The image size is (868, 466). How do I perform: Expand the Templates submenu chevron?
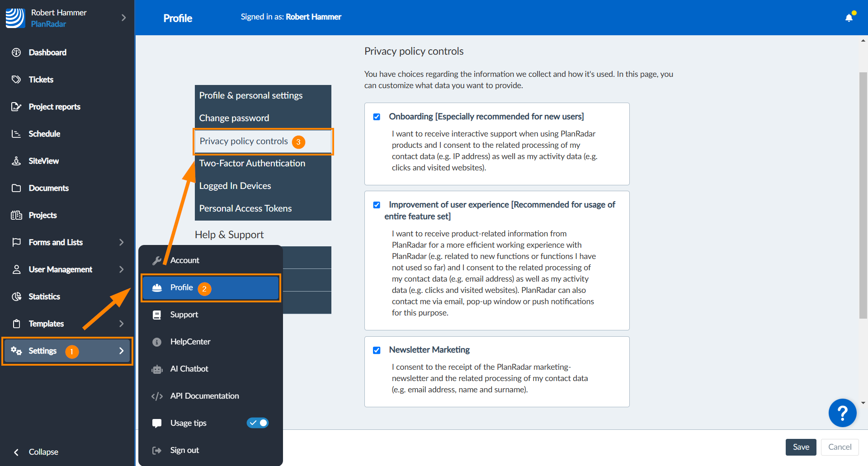[121, 324]
